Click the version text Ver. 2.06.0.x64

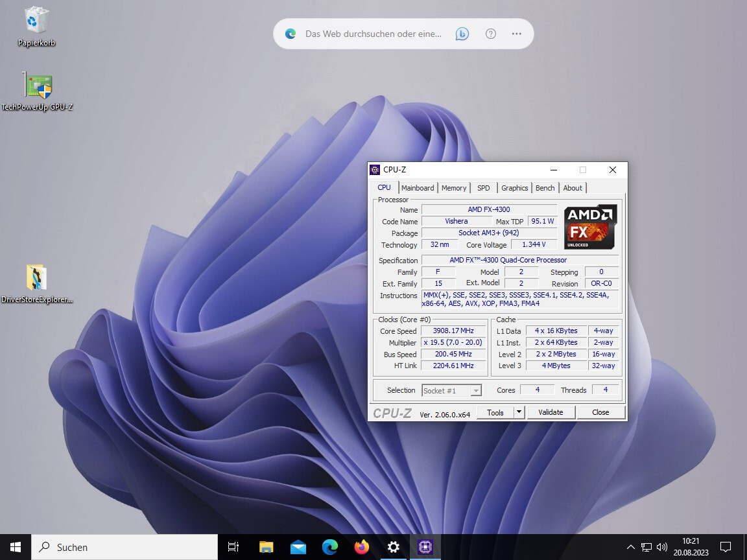[x=445, y=415]
